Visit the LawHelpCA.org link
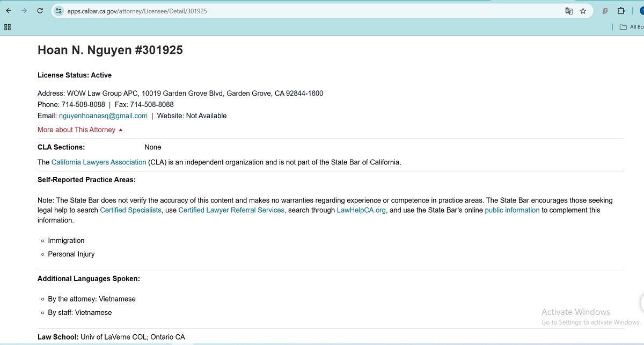 click(361, 210)
